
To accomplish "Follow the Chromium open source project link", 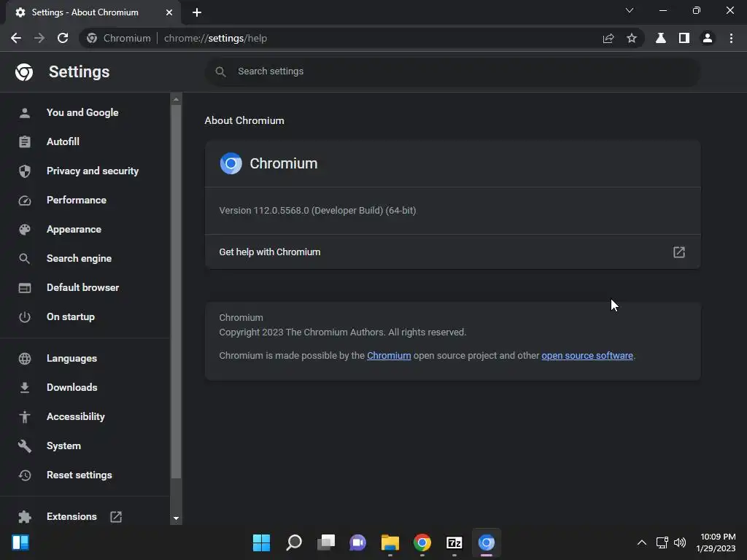I will pyautogui.click(x=389, y=356).
